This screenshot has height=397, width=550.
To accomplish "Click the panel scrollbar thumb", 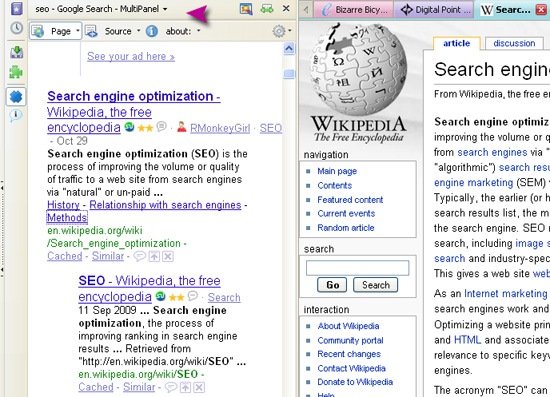I will pos(289,74).
